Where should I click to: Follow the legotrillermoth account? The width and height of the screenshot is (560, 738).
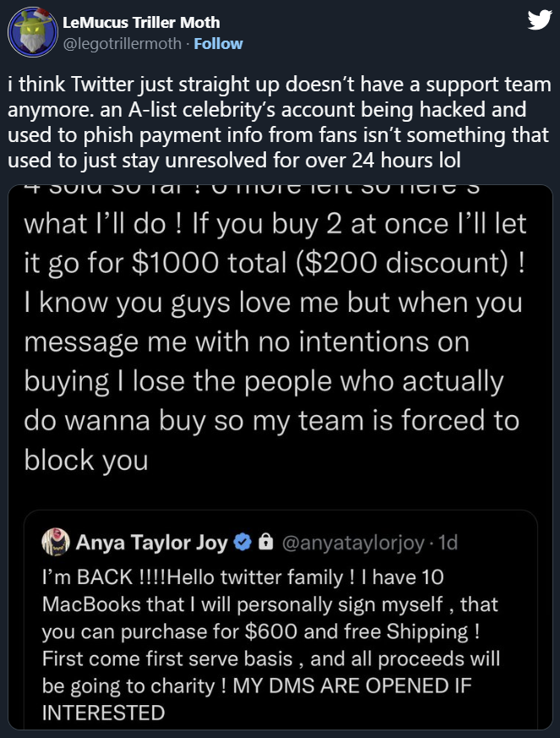pos(218,44)
